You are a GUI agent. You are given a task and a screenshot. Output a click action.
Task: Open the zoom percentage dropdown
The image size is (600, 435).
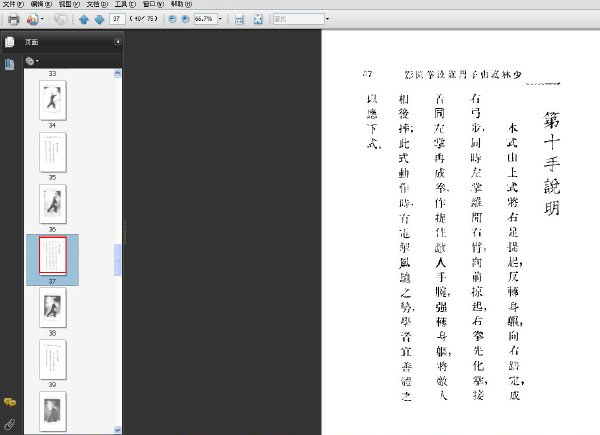[221, 19]
